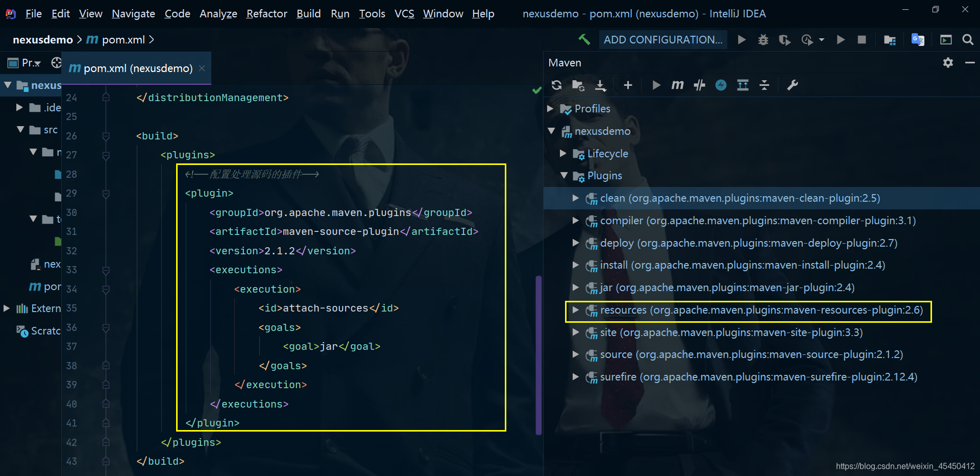The height and width of the screenshot is (476, 980).
Task: Open Project Structure icon
Action: 890,39
